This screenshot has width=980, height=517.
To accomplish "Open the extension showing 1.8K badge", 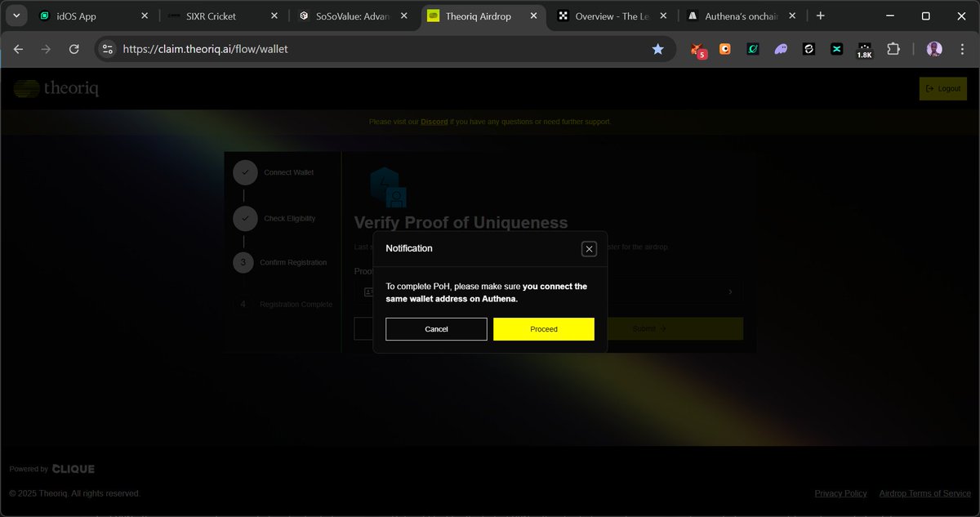I will coord(864,51).
